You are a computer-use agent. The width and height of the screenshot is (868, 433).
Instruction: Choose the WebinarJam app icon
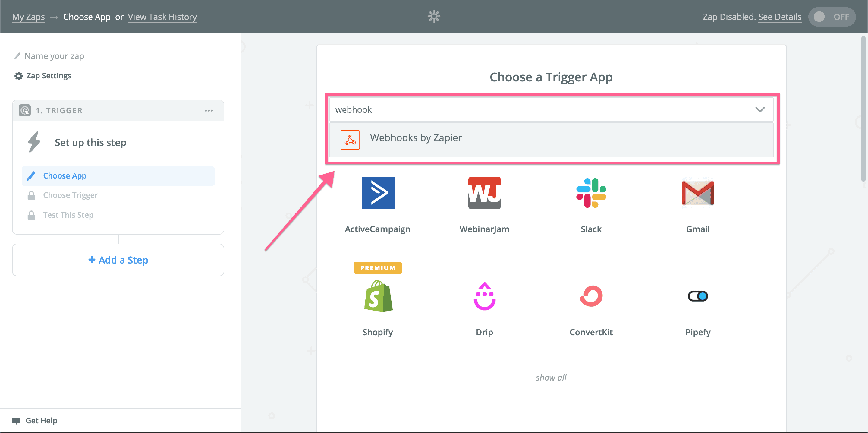(484, 193)
